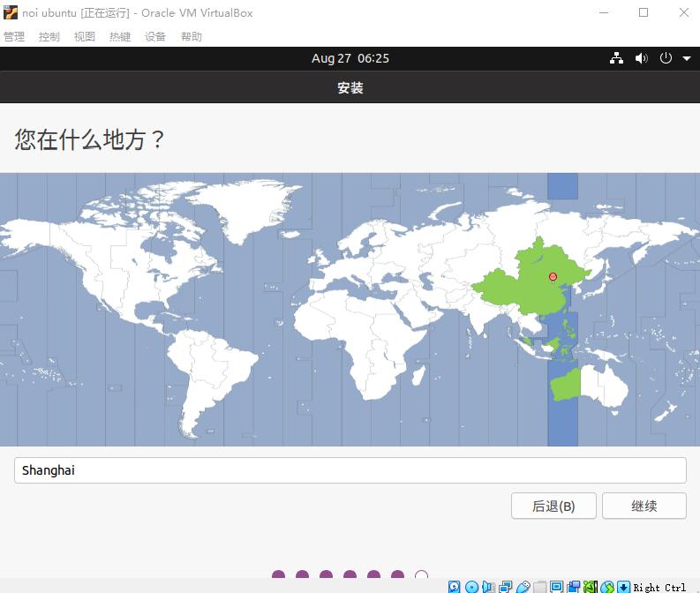700x593 pixels.
Task: Open the 热键 menu
Action: point(120,36)
